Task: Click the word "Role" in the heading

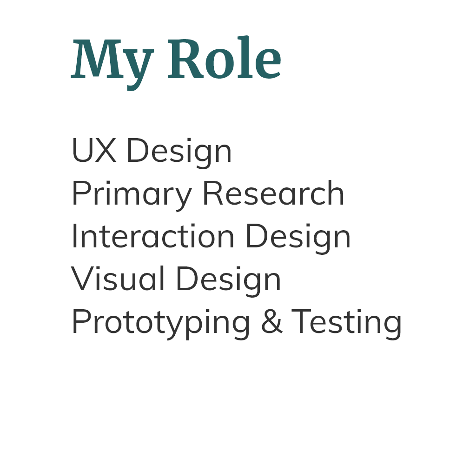Action: tap(225, 58)
